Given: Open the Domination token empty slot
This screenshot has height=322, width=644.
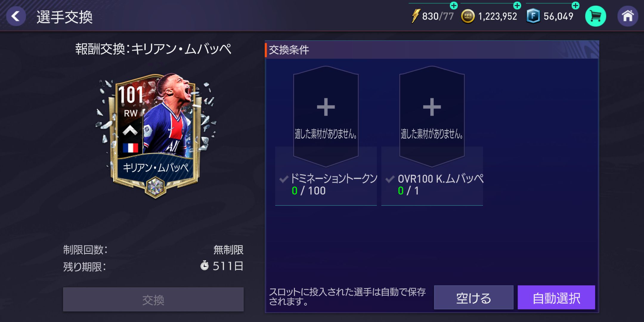Looking at the screenshot, I should [x=326, y=116].
